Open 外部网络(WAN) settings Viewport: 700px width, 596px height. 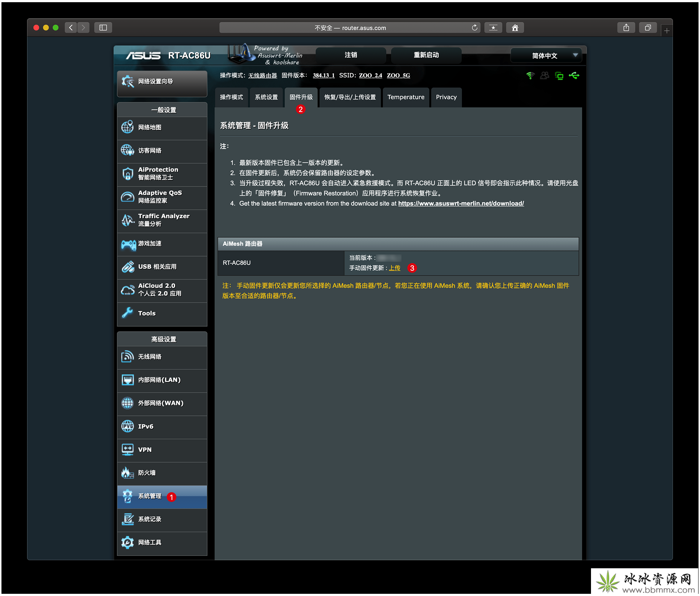tap(162, 403)
